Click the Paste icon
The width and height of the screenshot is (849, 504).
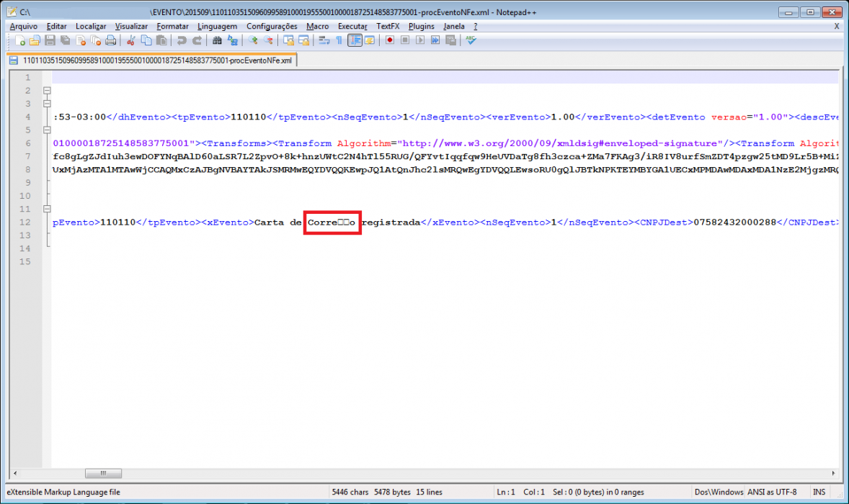(161, 40)
